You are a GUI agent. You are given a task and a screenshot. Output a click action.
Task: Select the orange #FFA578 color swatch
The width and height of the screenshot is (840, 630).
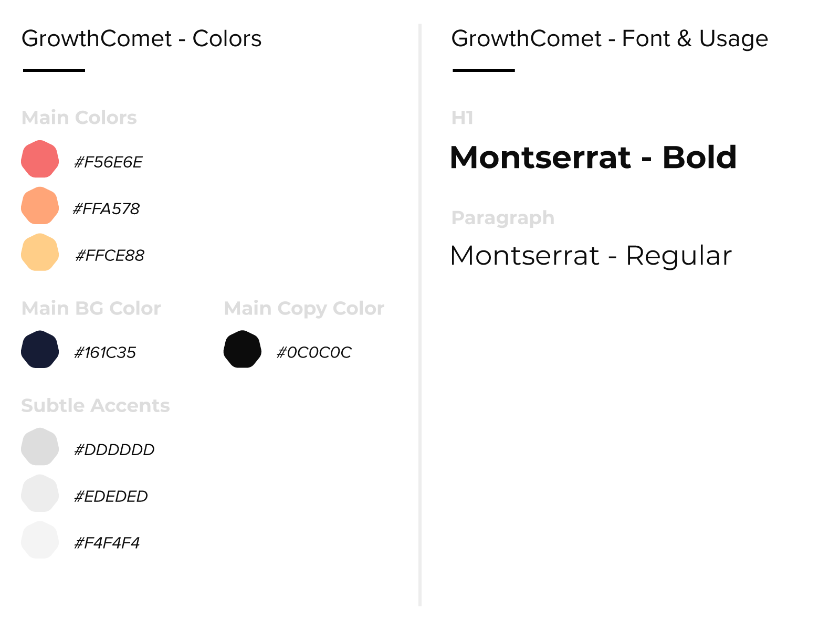click(x=40, y=206)
